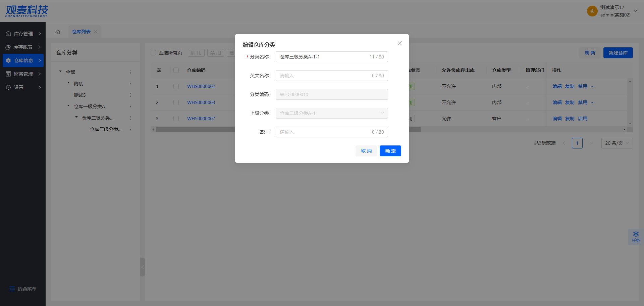Tick the header select-all checkbox
The width and height of the screenshot is (644, 306).
pos(176,70)
